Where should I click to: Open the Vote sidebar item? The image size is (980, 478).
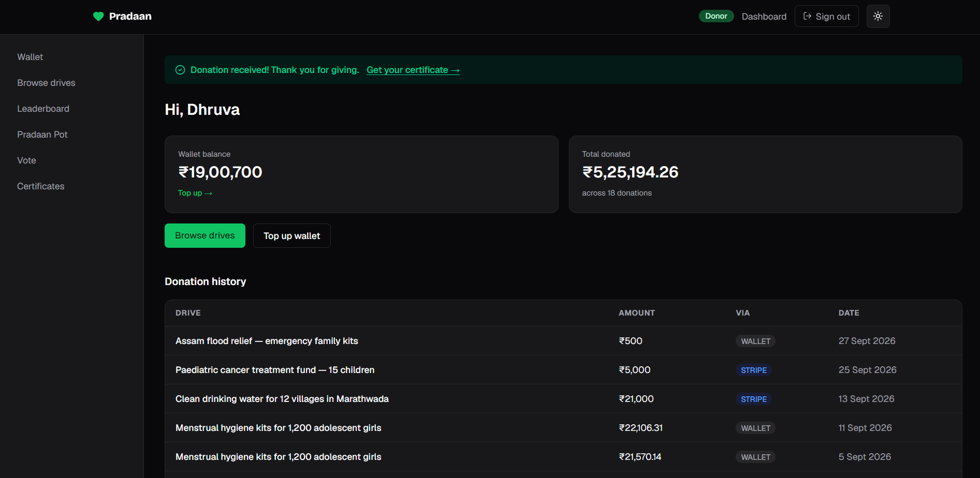pyautogui.click(x=26, y=160)
